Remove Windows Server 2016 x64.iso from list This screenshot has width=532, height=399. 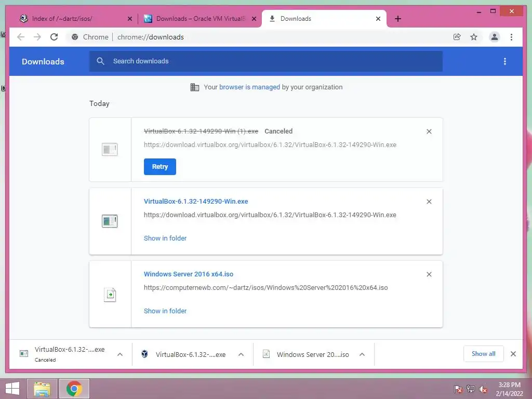click(429, 274)
